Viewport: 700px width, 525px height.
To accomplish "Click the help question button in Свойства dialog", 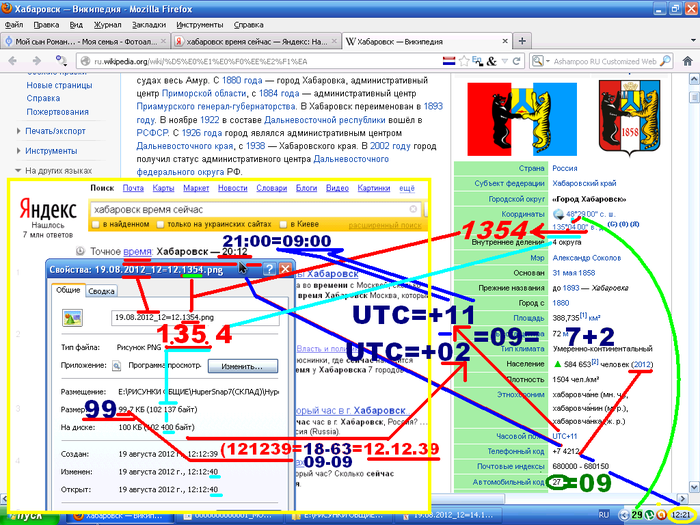I will coord(269,269).
